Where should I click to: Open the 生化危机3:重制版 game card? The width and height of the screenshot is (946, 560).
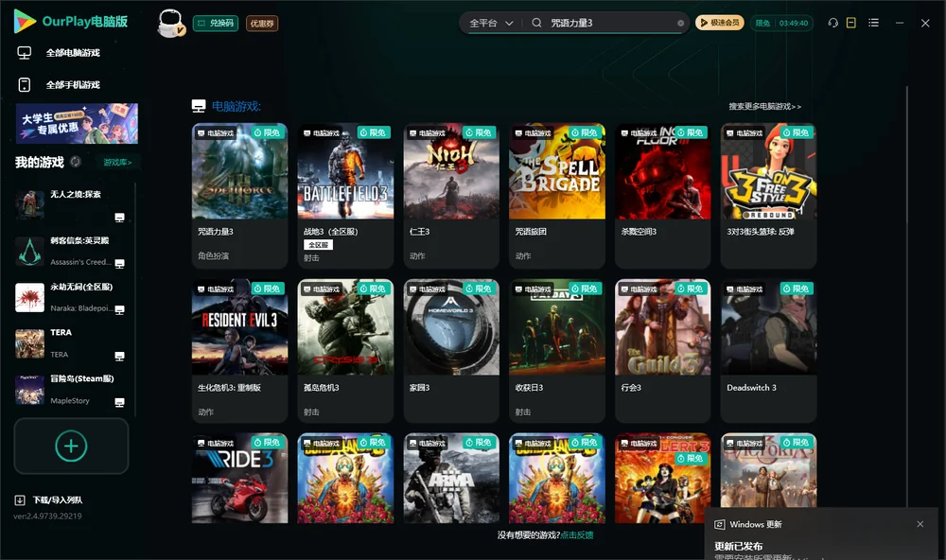coord(239,351)
